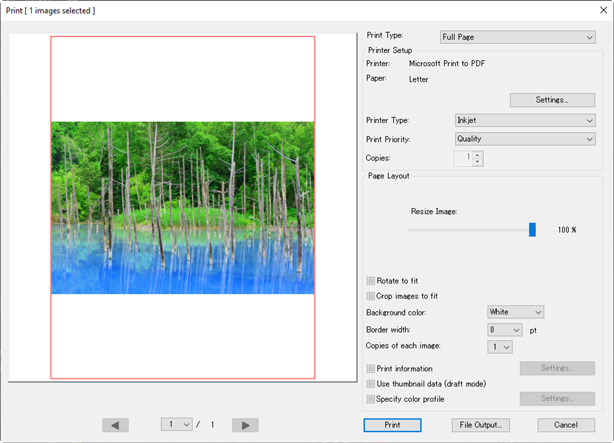Viewport: 614px width, 443px height.
Task: Open printer Settings button
Action: [x=552, y=100]
